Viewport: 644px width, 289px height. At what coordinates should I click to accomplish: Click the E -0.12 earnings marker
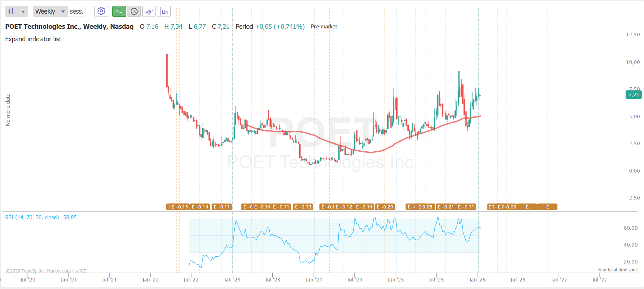click(344, 207)
